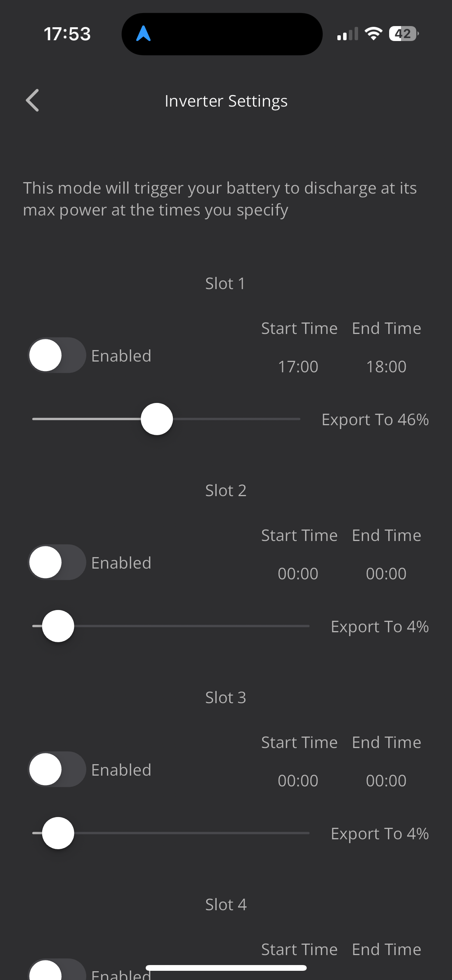
Task: Open Slot 1 end time 18:00 picker
Action: click(386, 367)
